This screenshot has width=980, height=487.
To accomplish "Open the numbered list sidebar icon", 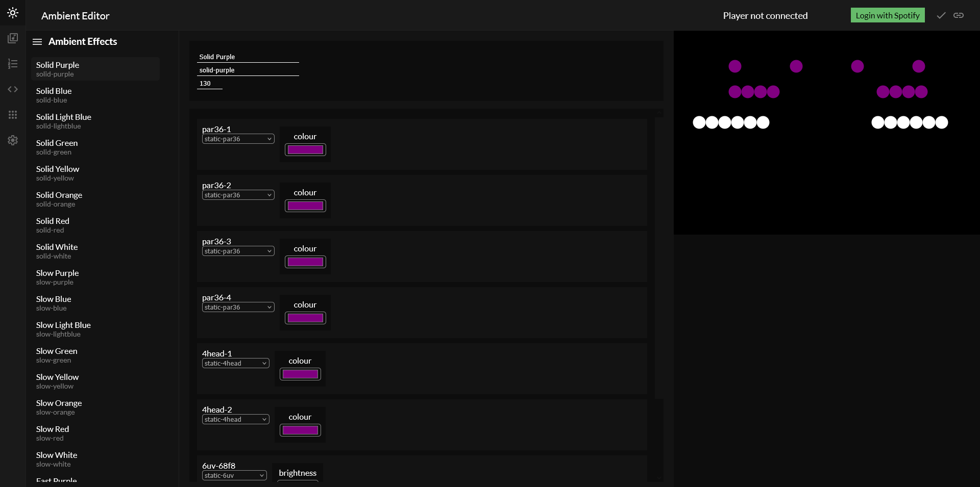I will tap(13, 64).
